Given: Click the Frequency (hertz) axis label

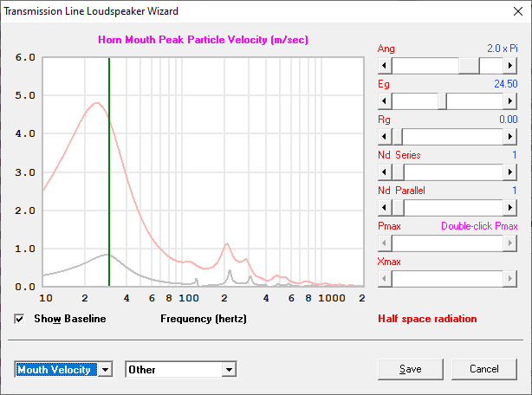Looking at the screenshot, I should pyautogui.click(x=204, y=319).
